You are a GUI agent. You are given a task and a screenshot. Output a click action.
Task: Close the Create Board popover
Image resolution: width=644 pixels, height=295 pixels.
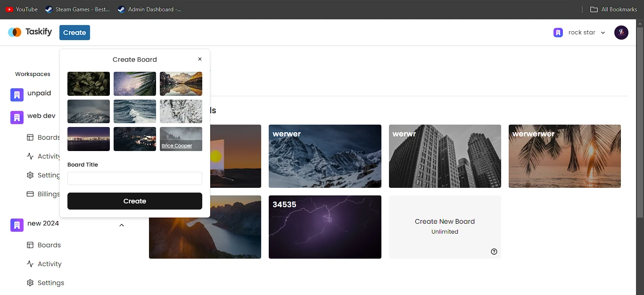[x=200, y=59]
